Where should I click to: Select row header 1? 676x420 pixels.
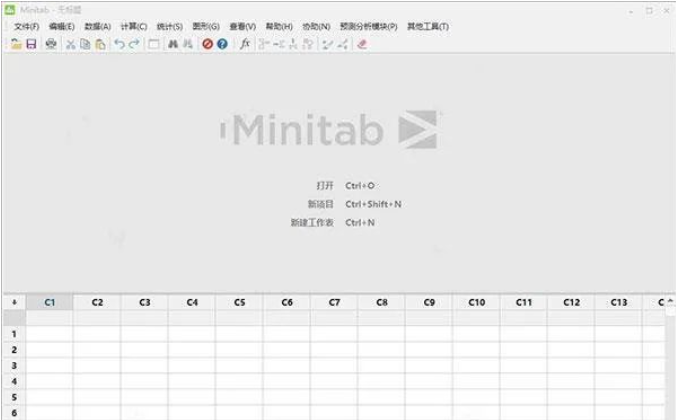click(14, 334)
